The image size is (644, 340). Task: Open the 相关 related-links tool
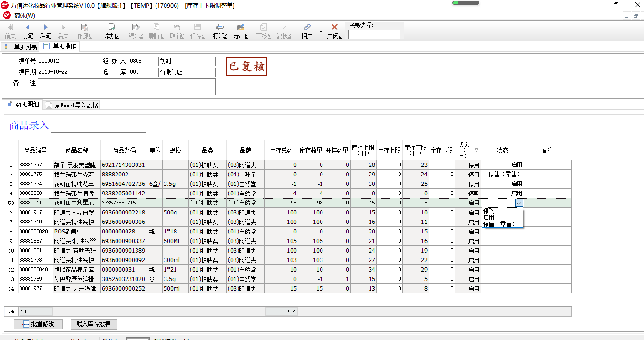[307, 31]
